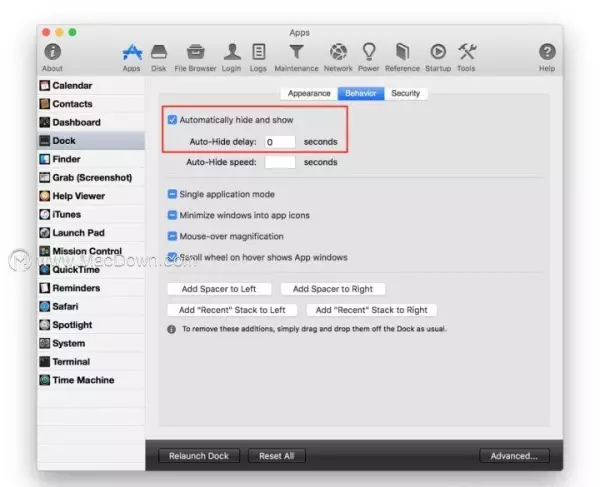Focus the Auto-Hide delay field
This screenshot has width=600, height=487.
click(x=280, y=142)
